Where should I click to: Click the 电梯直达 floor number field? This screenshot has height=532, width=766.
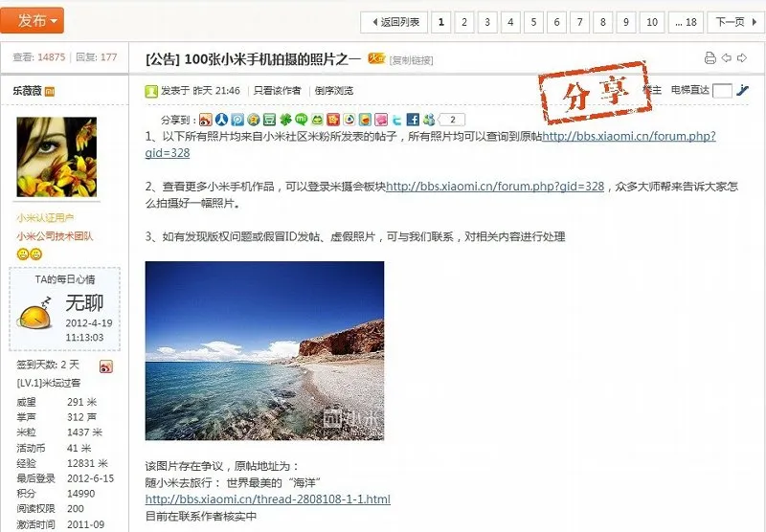[x=722, y=91]
